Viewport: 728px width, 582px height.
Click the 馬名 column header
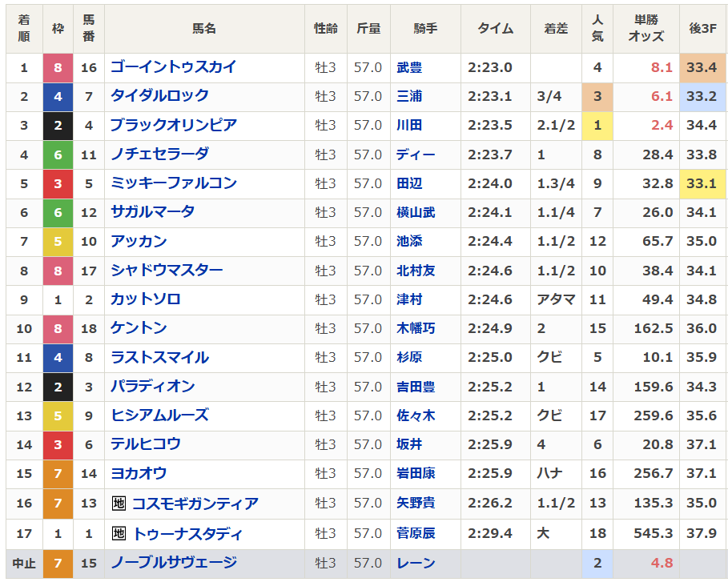click(x=204, y=29)
